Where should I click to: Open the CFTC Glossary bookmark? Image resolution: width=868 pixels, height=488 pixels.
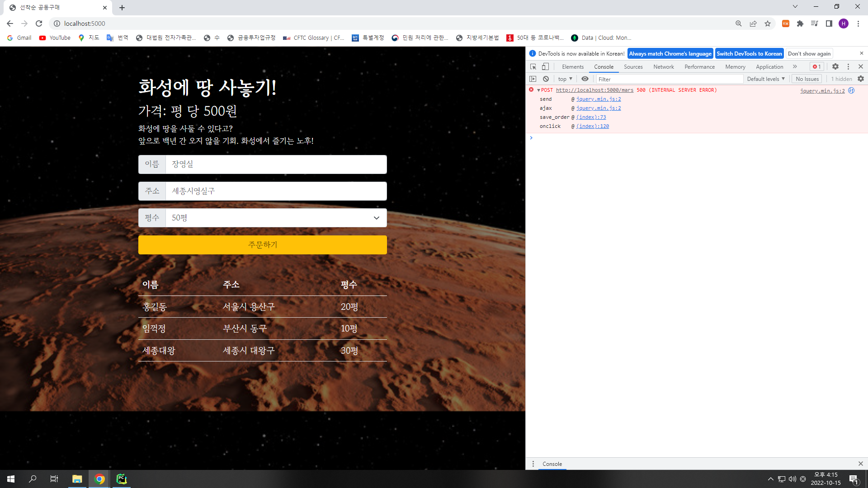313,38
